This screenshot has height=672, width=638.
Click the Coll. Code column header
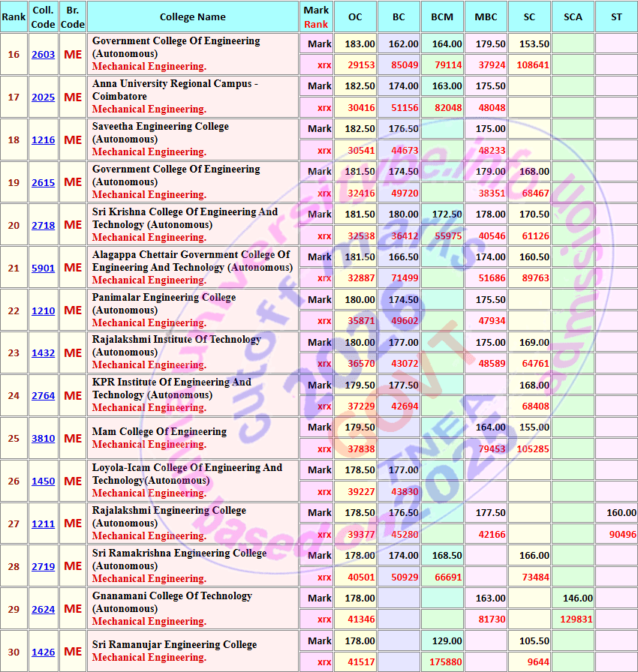tap(44, 16)
